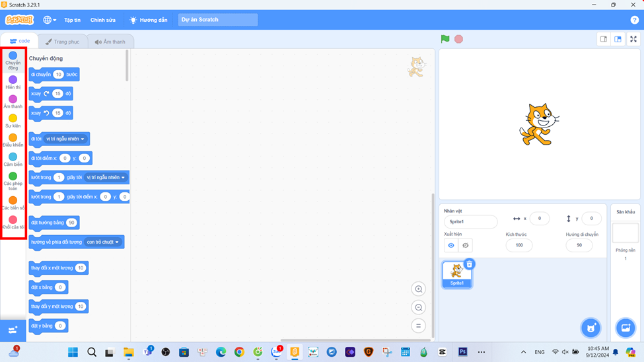Click the Scratch logo
This screenshot has height=362, width=644.
(x=19, y=20)
